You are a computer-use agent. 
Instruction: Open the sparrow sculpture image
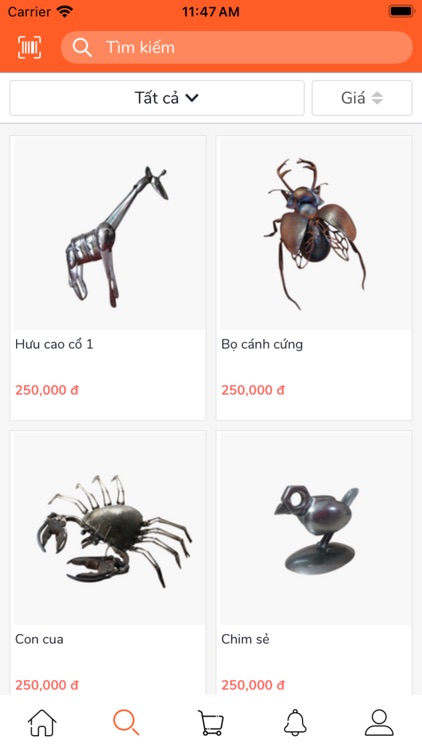(x=315, y=529)
